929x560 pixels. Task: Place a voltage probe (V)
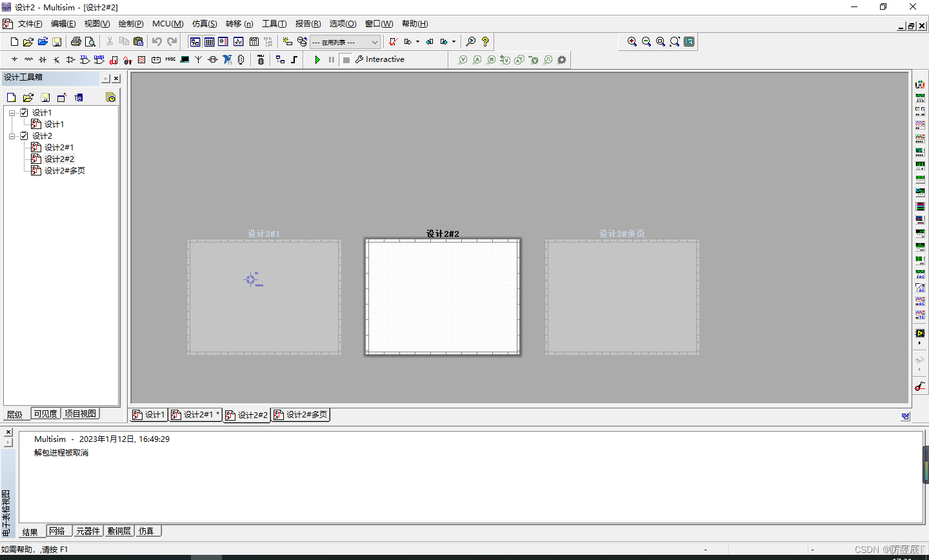pos(463,60)
